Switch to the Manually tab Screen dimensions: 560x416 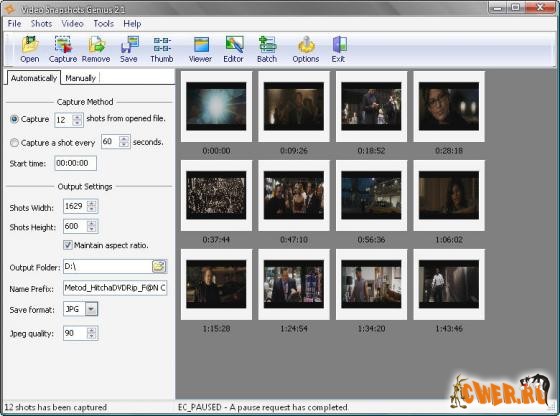click(80, 78)
